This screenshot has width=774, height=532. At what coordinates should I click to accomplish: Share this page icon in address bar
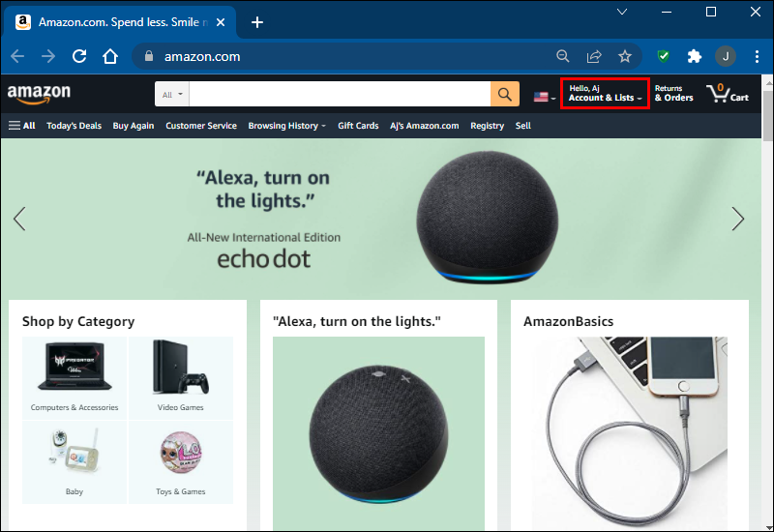click(x=594, y=56)
